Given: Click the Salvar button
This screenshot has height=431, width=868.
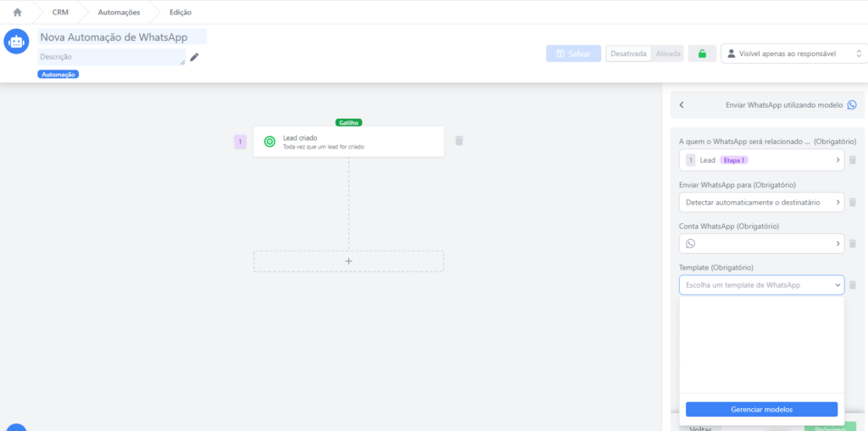Looking at the screenshot, I should (x=573, y=53).
